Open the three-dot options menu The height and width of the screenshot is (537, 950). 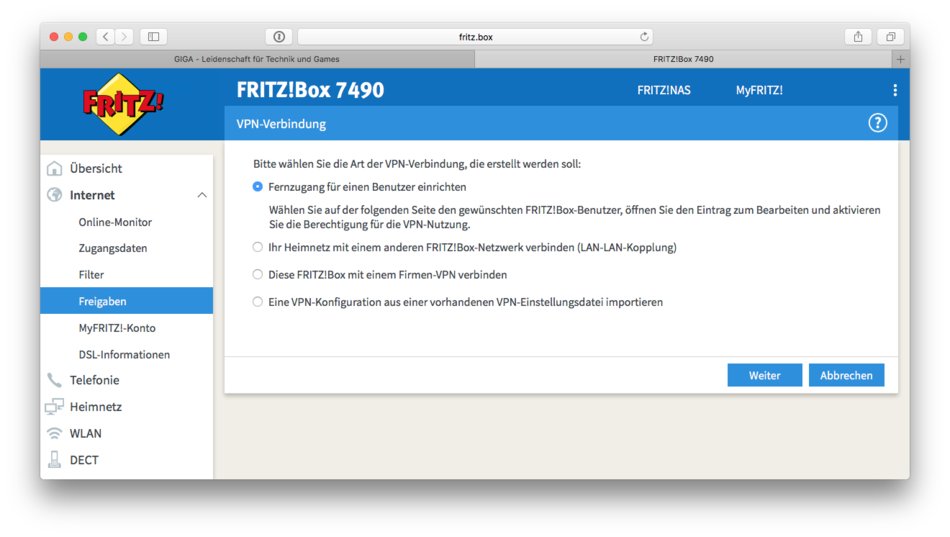pos(894,90)
